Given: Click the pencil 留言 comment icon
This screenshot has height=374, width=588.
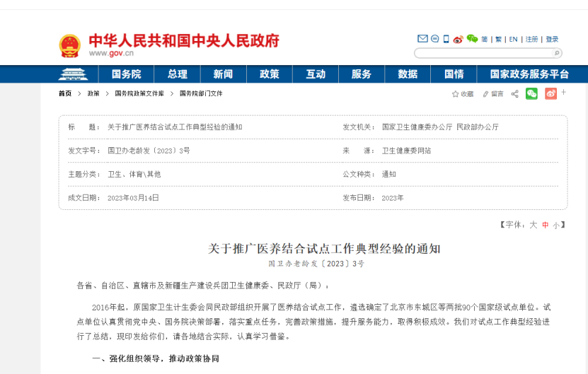Looking at the screenshot, I should click(x=493, y=94).
